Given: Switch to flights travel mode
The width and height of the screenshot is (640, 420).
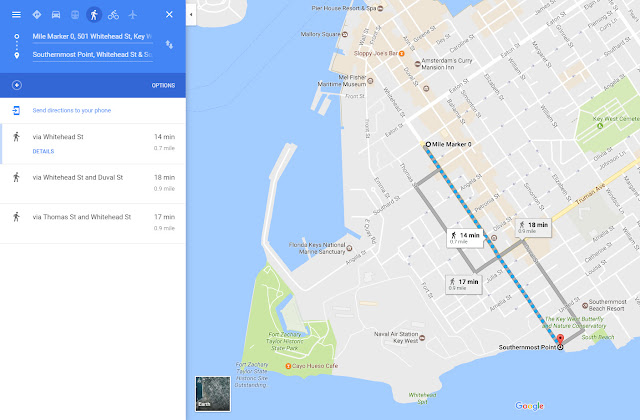Looking at the screenshot, I should [132, 15].
